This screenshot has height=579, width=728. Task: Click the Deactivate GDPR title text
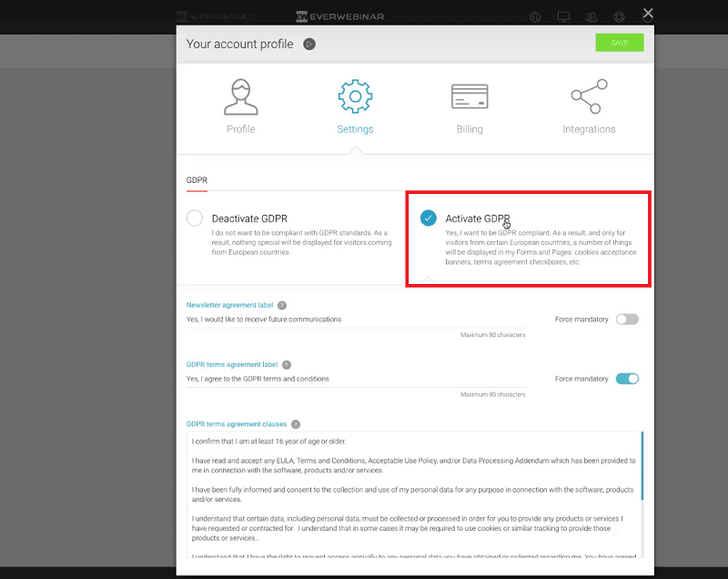249,218
